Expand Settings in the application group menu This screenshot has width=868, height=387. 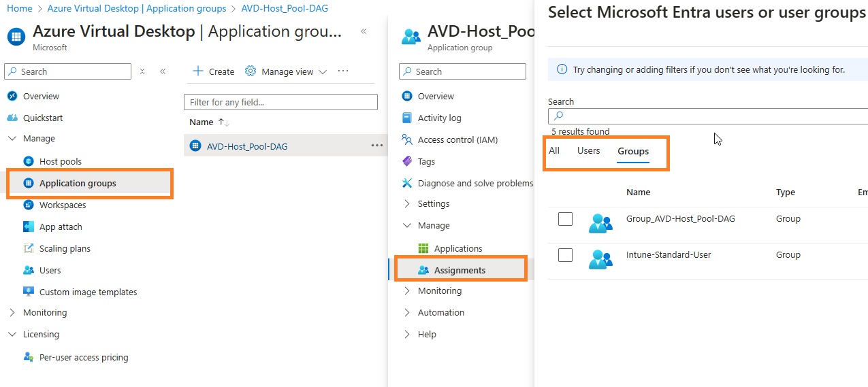tap(407, 203)
